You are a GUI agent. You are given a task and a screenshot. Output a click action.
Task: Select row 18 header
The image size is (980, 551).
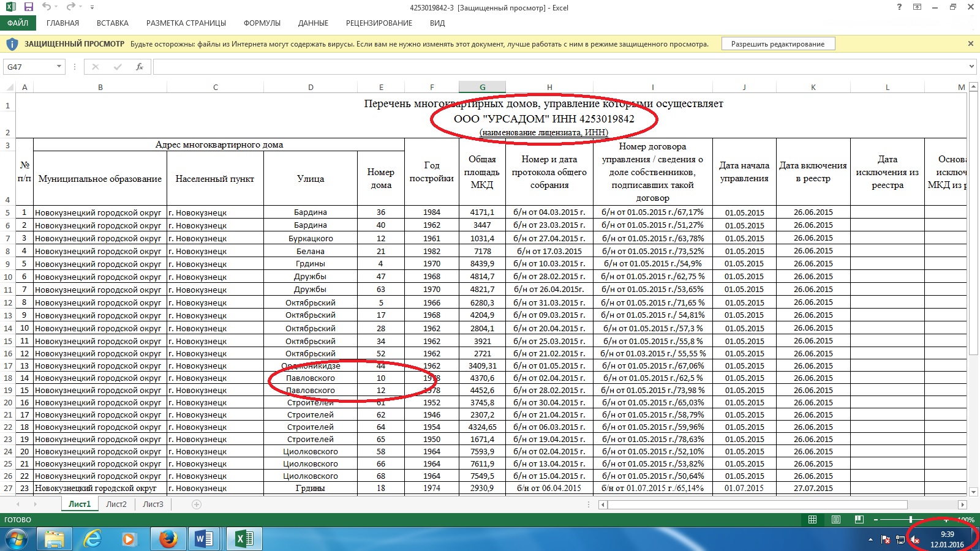click(x=8, y=378)
